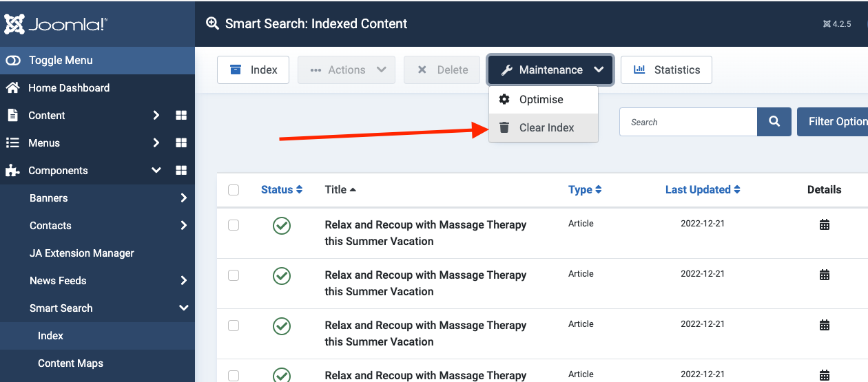Open the Statistics button
The height and width of the screenshot is (382, 868).
point(666,70)
